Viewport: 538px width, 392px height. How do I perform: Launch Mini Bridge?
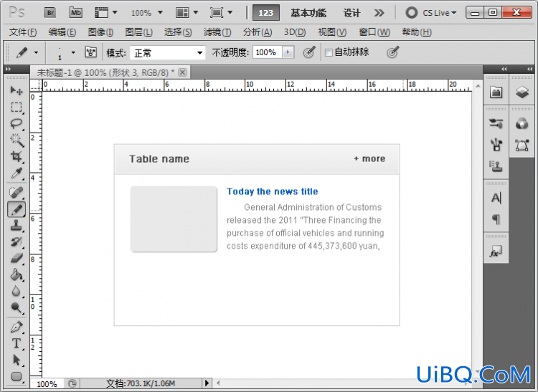tap(75, 13)
